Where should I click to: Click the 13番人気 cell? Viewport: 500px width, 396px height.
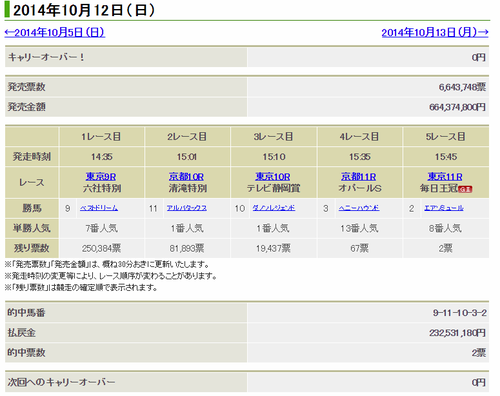coord(359,228)
